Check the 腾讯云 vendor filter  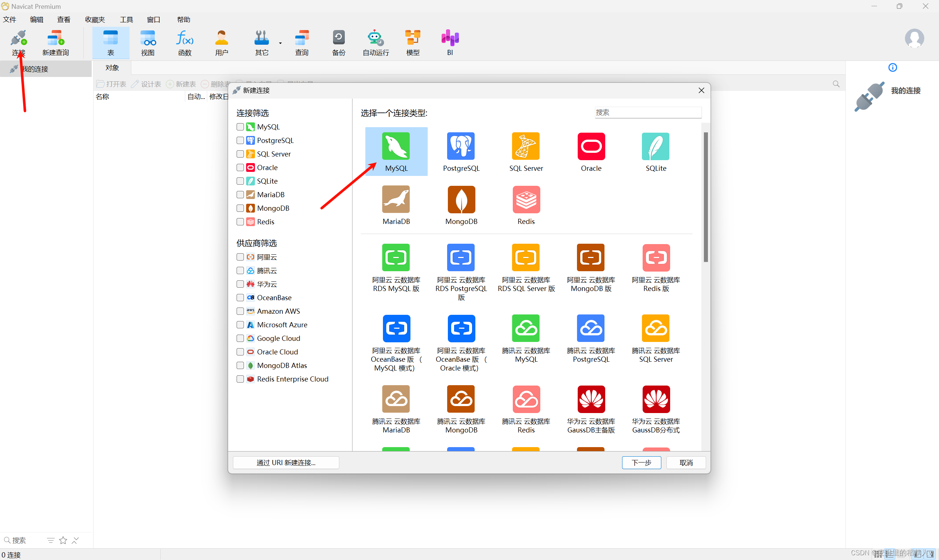point(240,270)
